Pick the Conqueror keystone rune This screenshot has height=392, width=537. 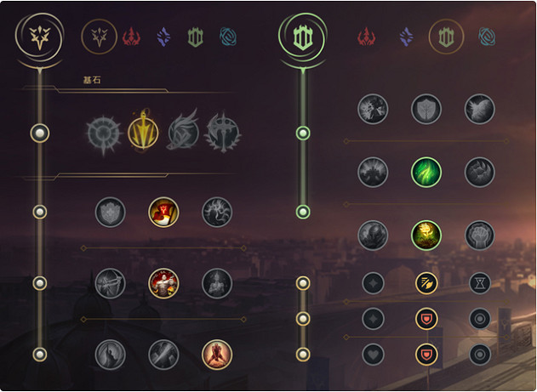(x=223, y=134)
